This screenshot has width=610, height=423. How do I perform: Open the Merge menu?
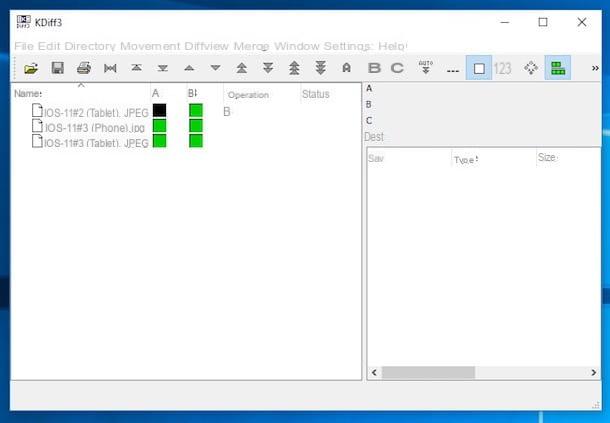251,46
